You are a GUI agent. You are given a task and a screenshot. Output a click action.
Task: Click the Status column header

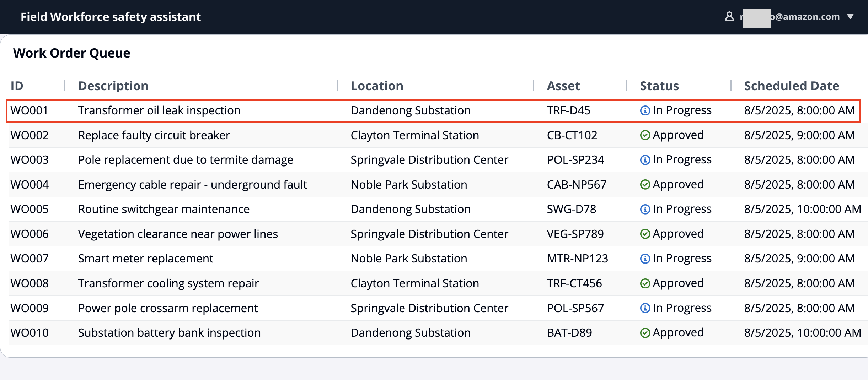click(x=659, y=86)
